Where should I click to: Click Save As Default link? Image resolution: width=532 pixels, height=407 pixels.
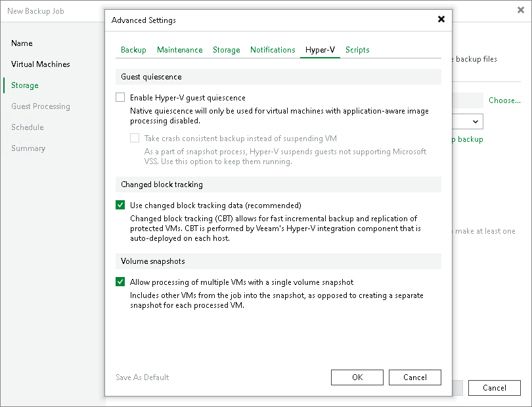(142, 377)
